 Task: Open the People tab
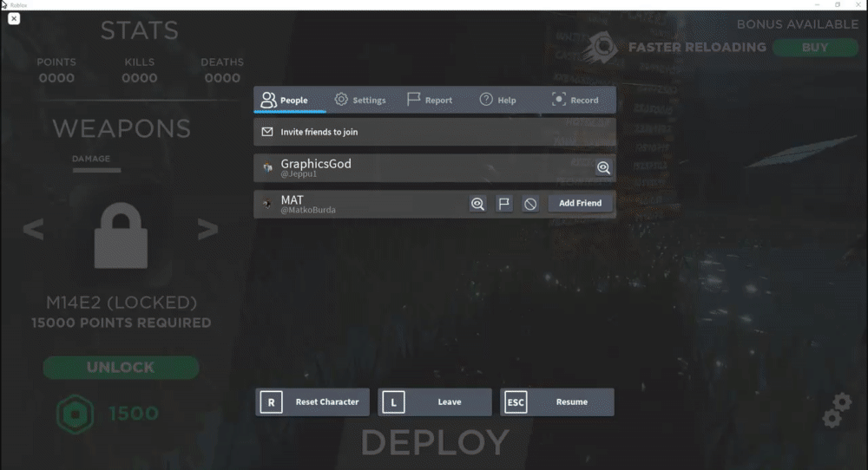coord(290,100)
